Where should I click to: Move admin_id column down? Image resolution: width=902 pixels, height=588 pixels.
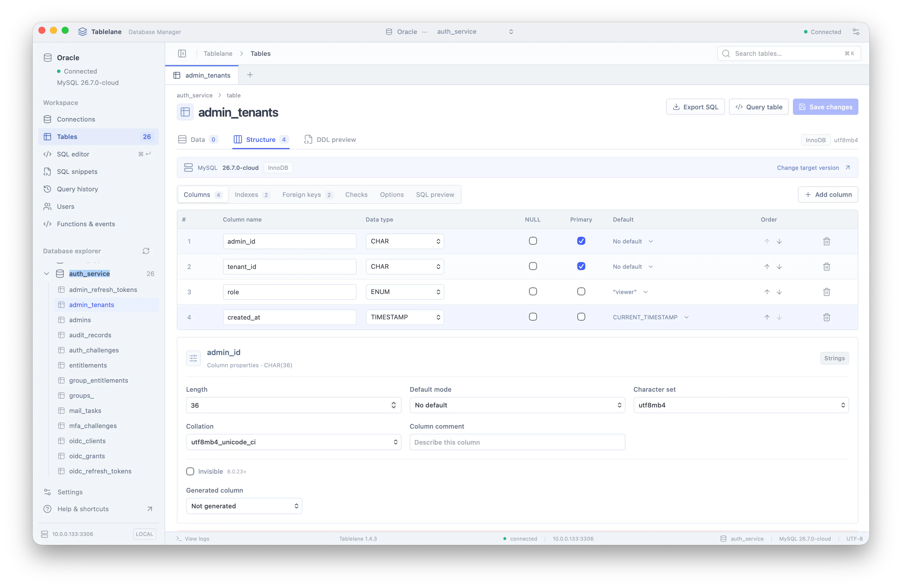779,241
